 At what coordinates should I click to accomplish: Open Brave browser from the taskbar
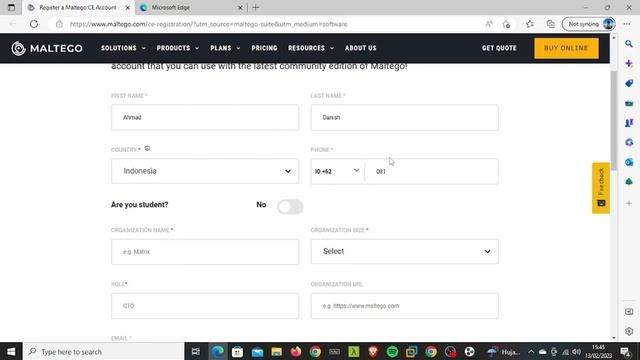tap(373, 351)
